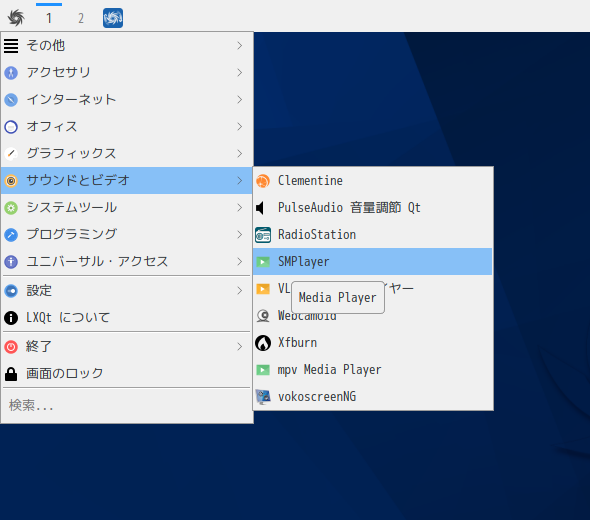The height and width of the screenshot is (520, 590).
Task: Click the red 終了 power icon
Action: pyautogui.click(x=11, y=347)
